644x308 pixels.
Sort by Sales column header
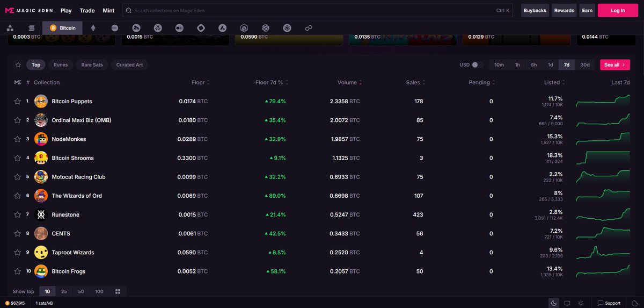click(416, 82)
